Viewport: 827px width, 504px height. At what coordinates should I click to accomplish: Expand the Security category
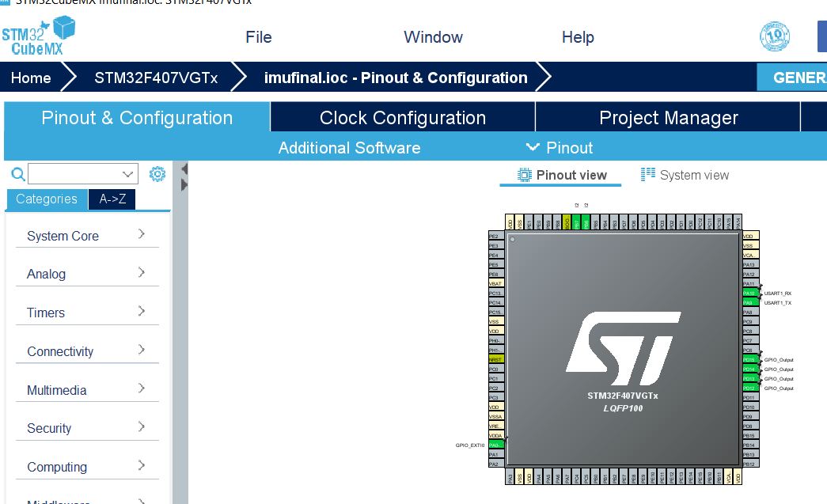point(87,428)
